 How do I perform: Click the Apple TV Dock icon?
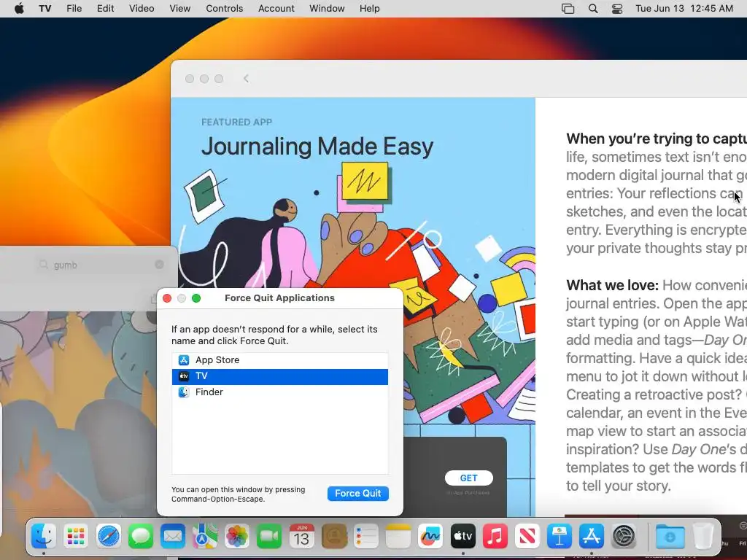(x=462, y=537)
